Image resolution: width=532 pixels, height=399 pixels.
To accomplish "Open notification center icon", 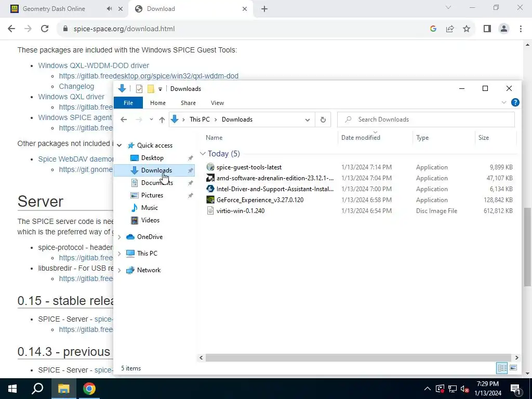I will (x=515, y=389).
